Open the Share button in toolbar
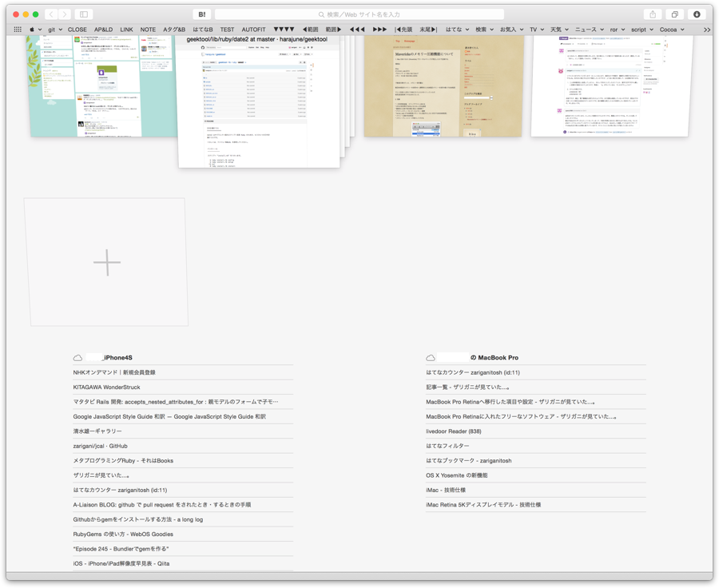This screenshot has width=719, height=588. pos(653,14)
